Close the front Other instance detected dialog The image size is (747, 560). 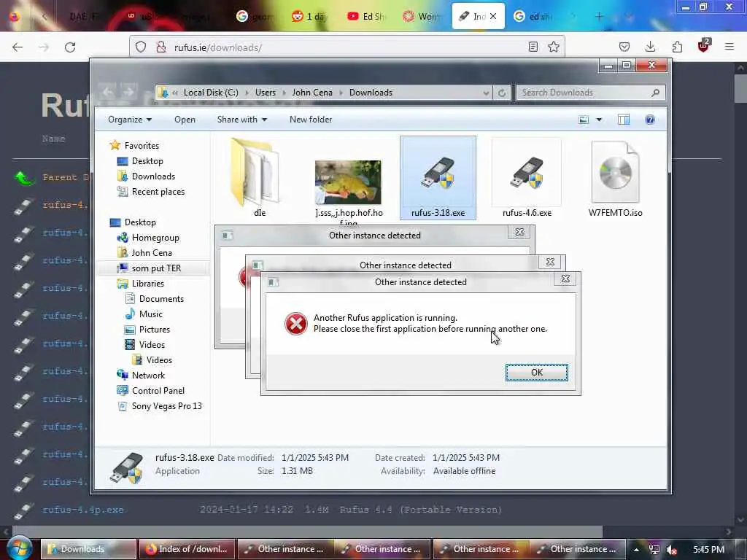point(565,279)
